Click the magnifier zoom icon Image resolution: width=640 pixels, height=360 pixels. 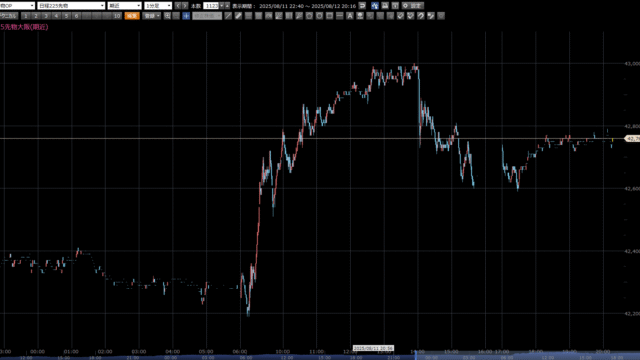[167, 16]
